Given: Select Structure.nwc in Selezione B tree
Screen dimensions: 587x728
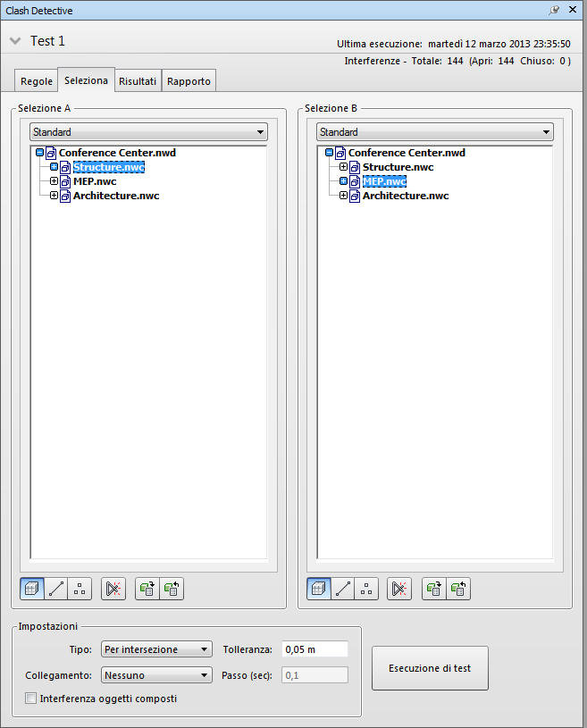Looking at the screenshot, I should (x=398, y=167).
